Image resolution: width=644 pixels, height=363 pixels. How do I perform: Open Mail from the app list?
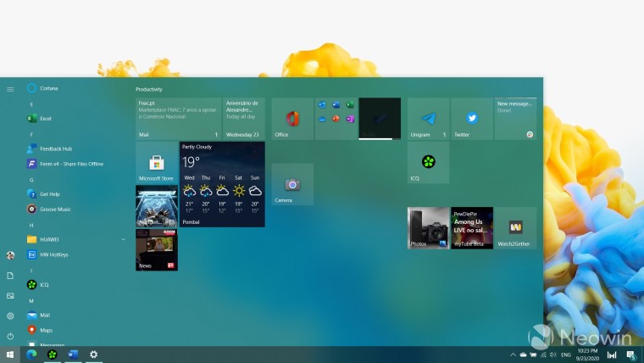39,316
